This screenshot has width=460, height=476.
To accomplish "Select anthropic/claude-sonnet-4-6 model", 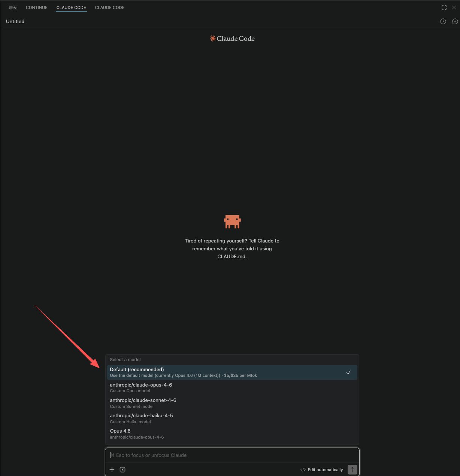I will pyautogui.click(x=232, y=403).
